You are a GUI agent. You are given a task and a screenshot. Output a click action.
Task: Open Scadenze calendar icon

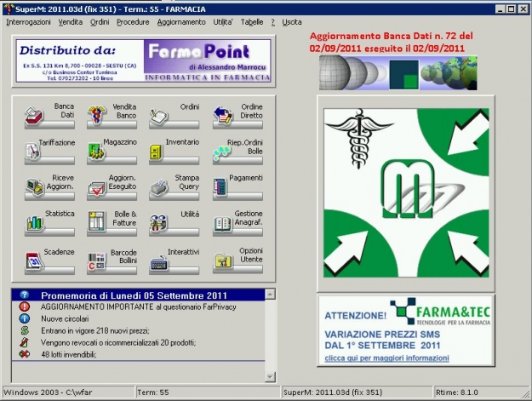(34, 261)
